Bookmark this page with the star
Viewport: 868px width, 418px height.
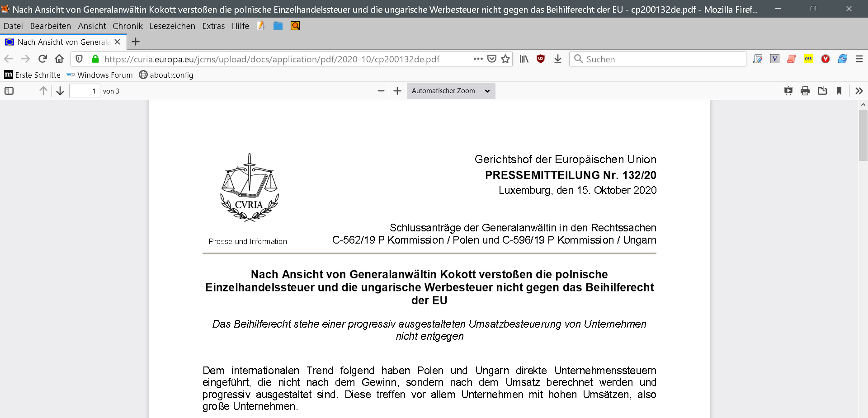[x=505, y=59]
